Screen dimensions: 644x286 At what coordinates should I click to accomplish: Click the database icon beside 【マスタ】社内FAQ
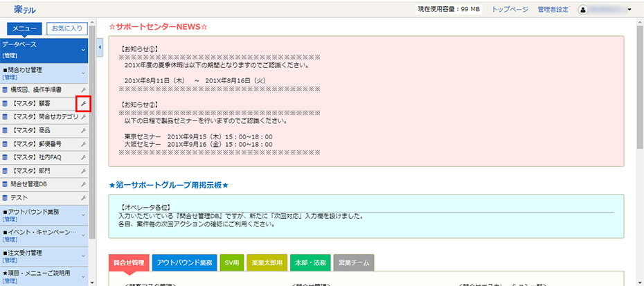click(6, 157)
